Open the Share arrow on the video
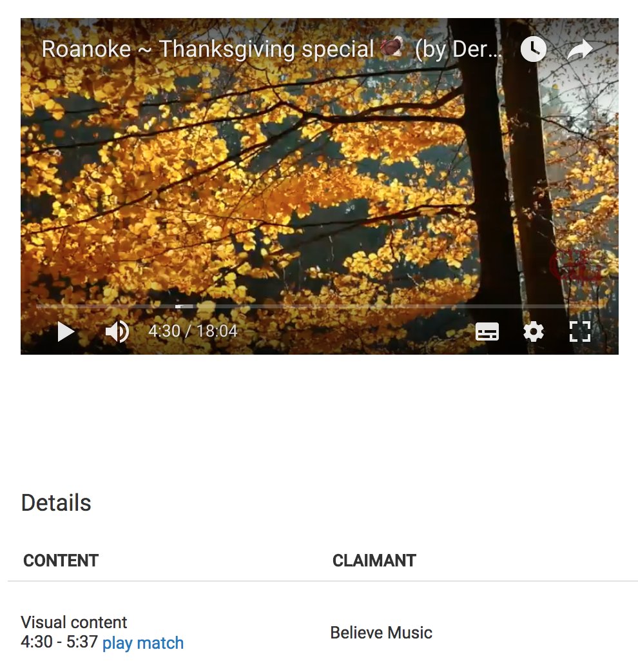 click(580, 49)
